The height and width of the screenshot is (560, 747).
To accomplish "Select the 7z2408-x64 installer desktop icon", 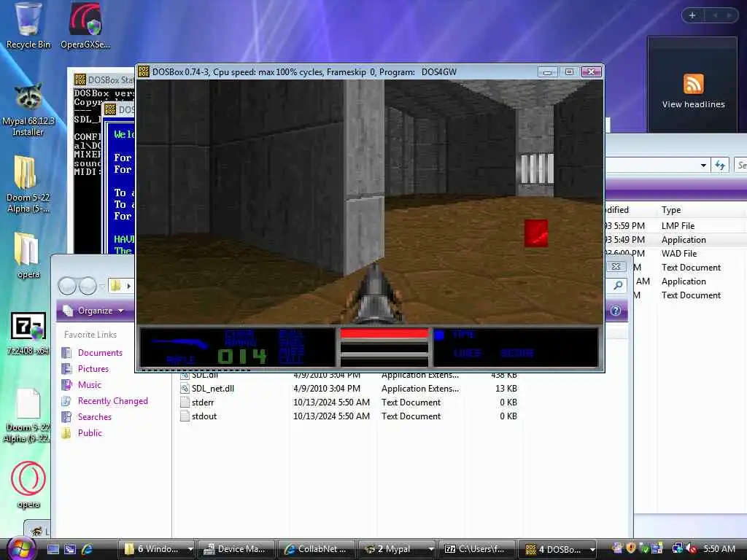I will tap(28, 333).
